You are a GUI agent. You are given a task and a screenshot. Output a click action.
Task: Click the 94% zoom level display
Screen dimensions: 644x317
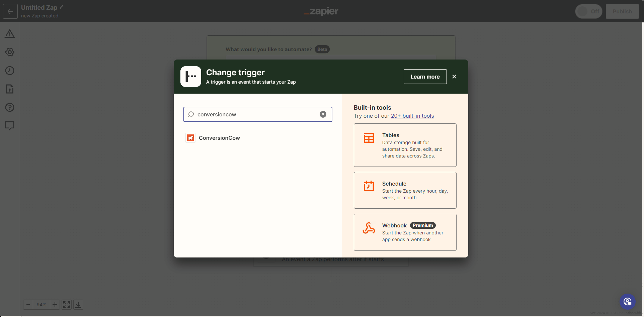42,305
